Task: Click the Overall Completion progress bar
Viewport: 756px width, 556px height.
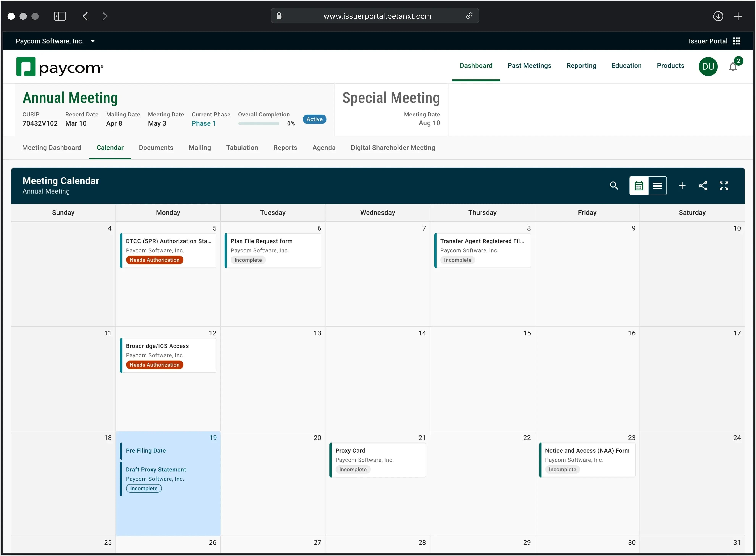Action: coord(258,123)
